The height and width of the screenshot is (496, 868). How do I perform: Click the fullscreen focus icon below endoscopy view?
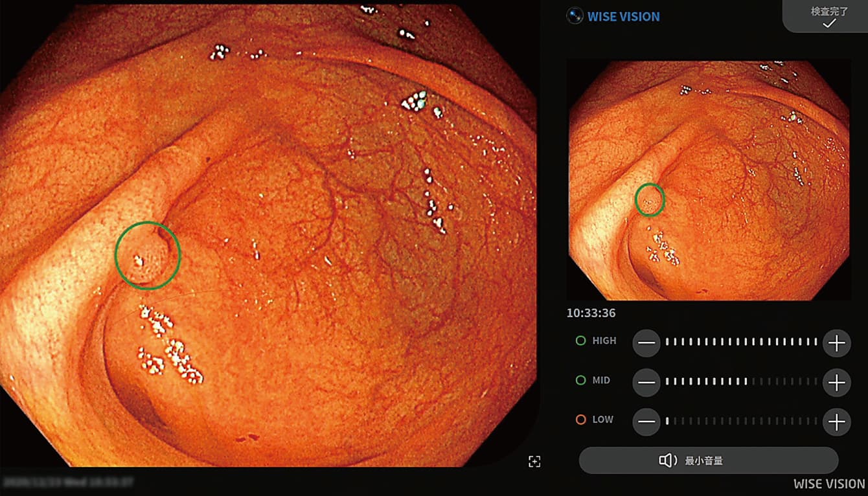tap(534, 461)
